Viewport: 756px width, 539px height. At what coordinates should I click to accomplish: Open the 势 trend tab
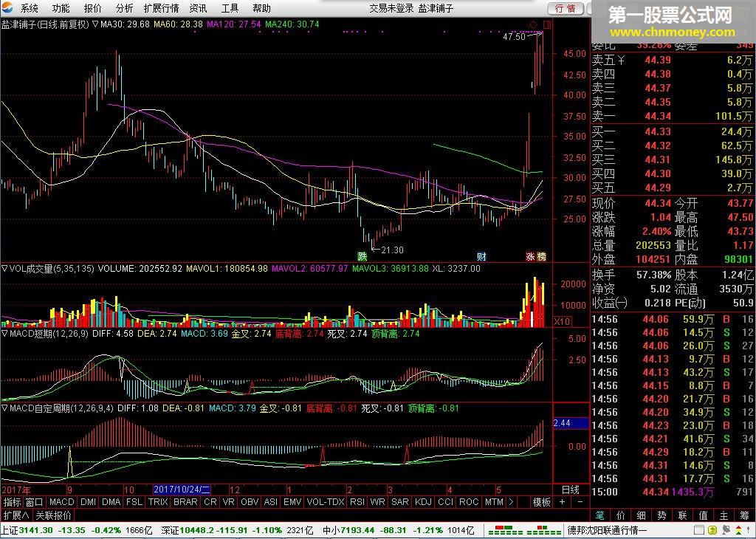[x=661, y=515]
